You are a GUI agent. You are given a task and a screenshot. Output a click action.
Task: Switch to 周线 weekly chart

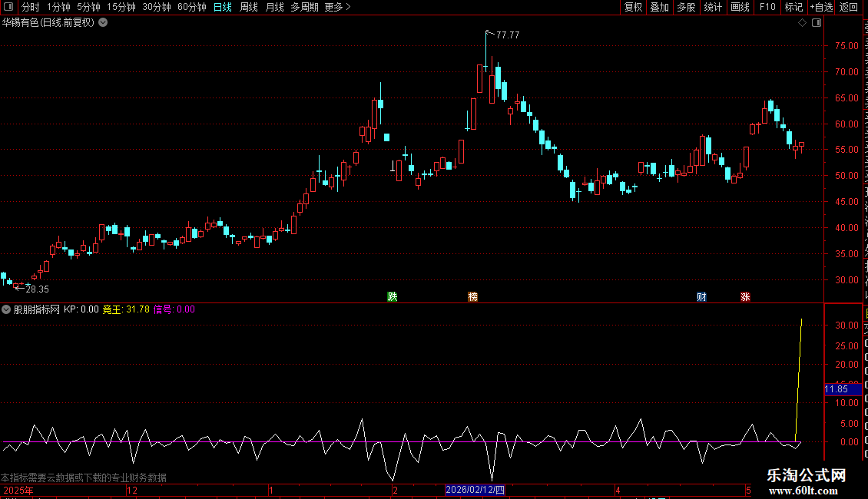point(249,7)
